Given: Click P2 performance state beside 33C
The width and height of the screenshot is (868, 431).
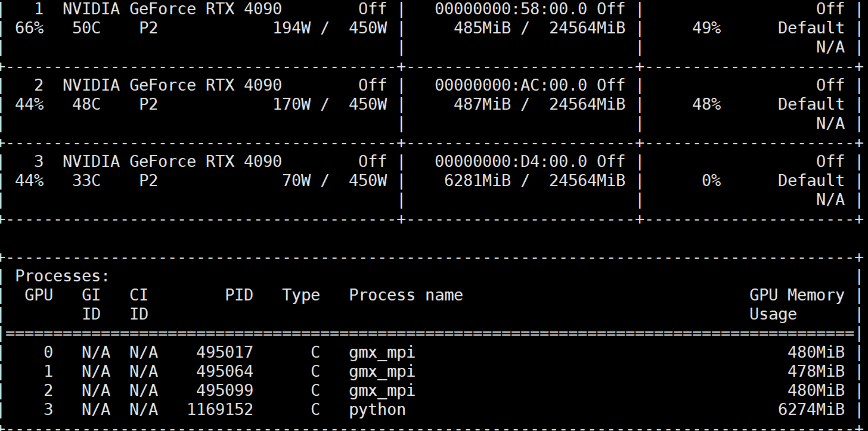Looking at the screenshot, I should pos(148,181).
